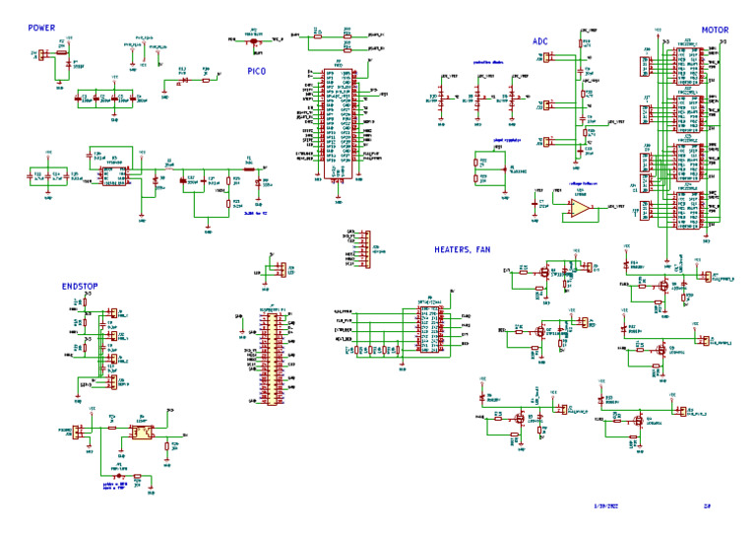
Task: Select the adjustable shunt regulator symbol right of the resistor divider
Action: coord(505,168)
